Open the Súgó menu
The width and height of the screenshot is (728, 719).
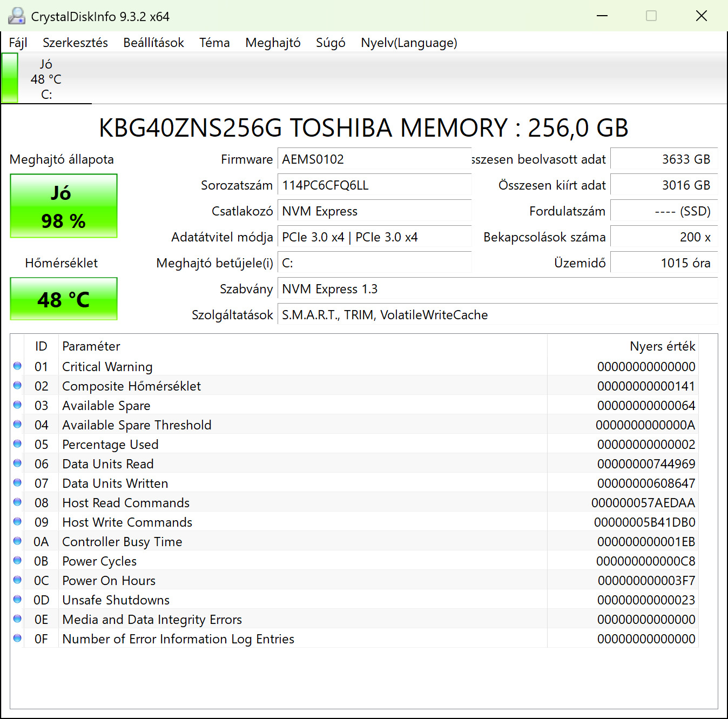pyautogui.click(x=331, y=43)
